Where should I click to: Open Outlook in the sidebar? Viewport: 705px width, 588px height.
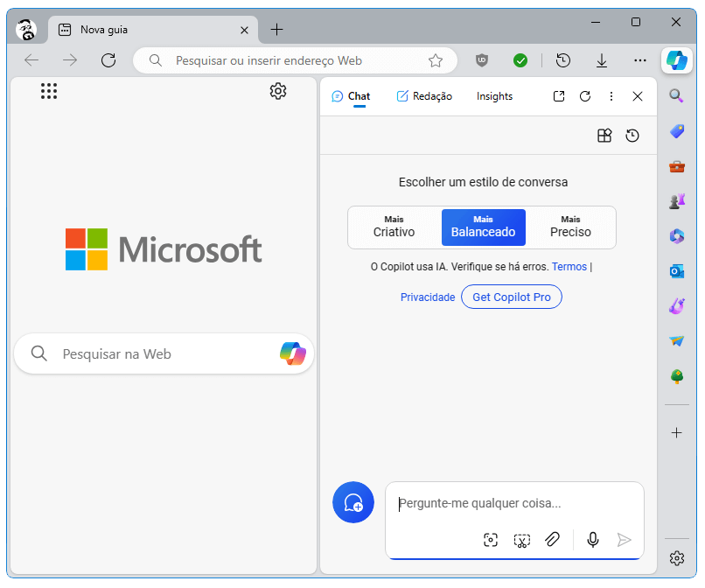tap(677, 271)
